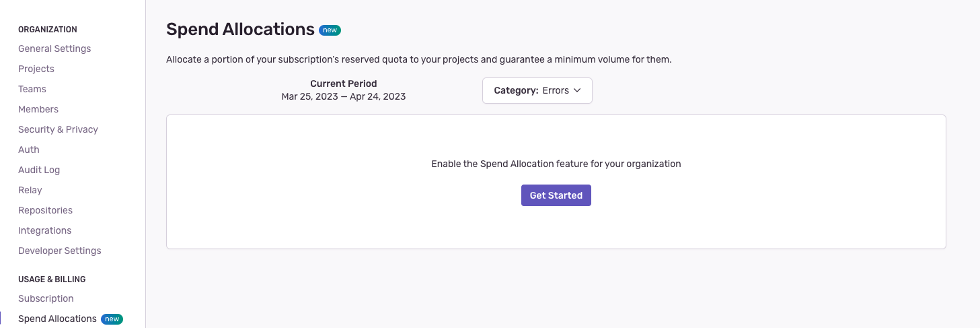Screen dimensions: 980x328
Task: Click the chevron arrow beside Errors
Action: pyautogui.click(x=577, y=91)
